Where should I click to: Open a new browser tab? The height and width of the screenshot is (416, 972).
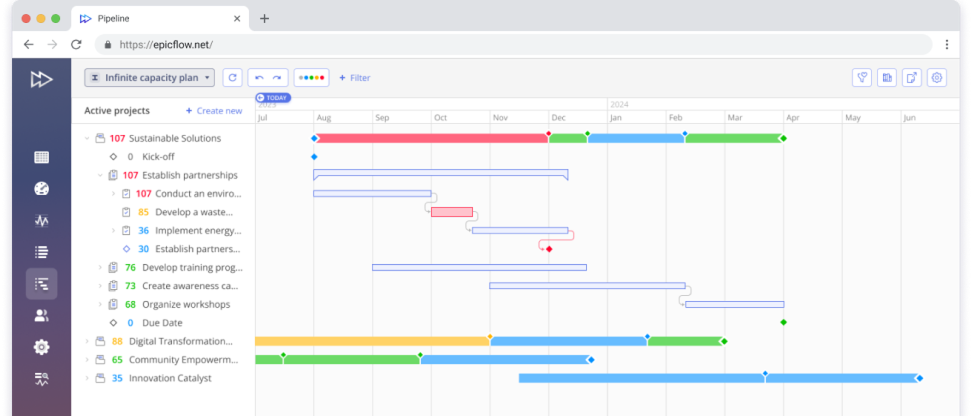click(264, 19)
